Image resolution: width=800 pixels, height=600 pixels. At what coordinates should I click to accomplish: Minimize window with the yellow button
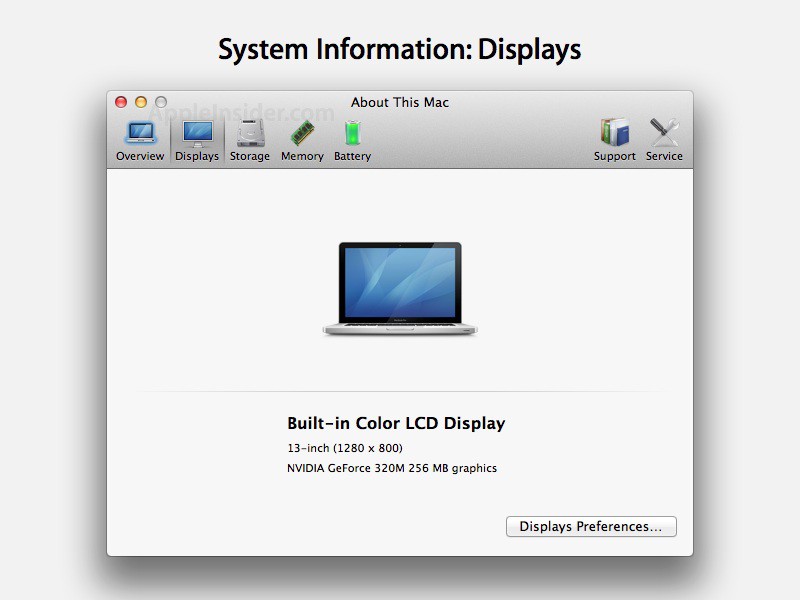141,102
